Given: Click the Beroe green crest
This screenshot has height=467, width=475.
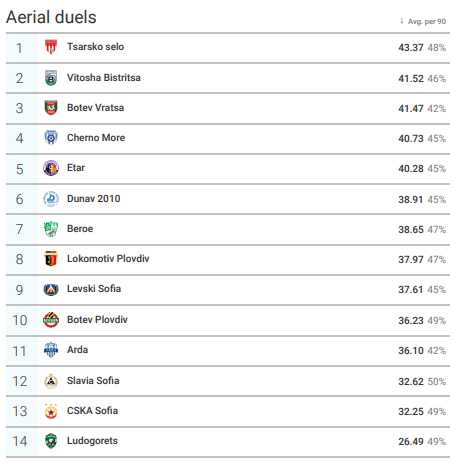Looking at the screenshot, I should point(51,229).
